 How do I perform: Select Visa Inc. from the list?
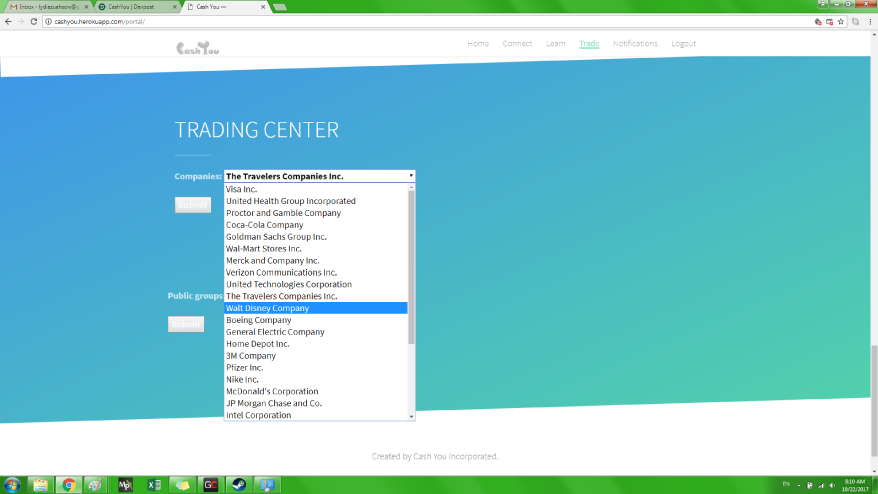pos(316,189)
